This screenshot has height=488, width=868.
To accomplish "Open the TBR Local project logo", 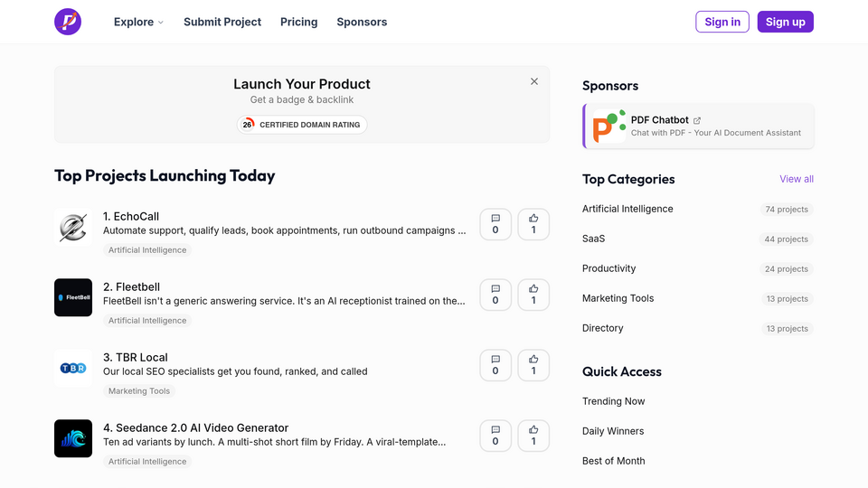I will pos(73,368).
